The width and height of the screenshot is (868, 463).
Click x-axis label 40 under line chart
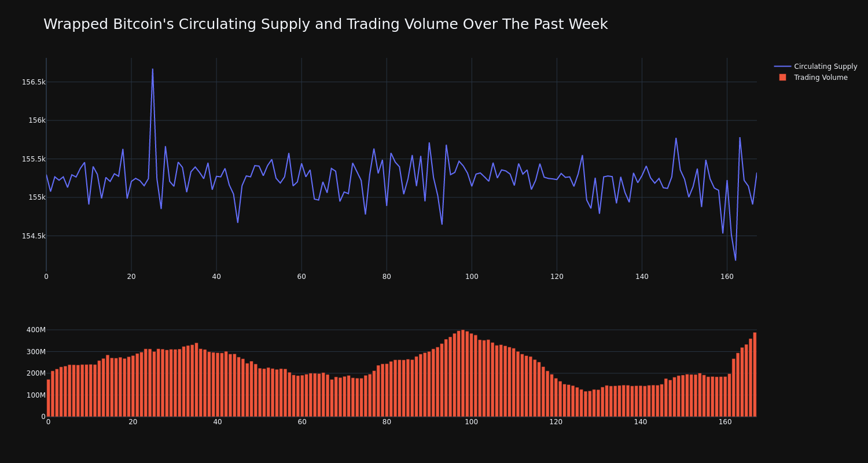(x=216, y=277)
